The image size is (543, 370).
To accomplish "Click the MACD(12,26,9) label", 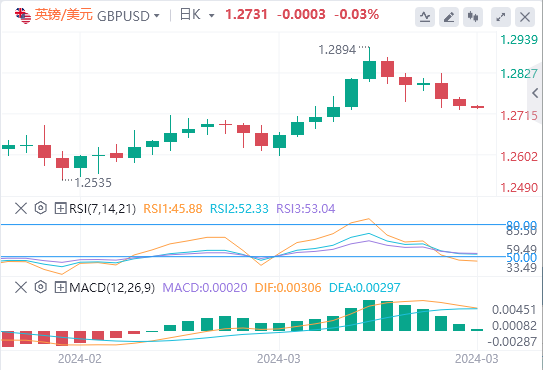I will tap(112, 288).
